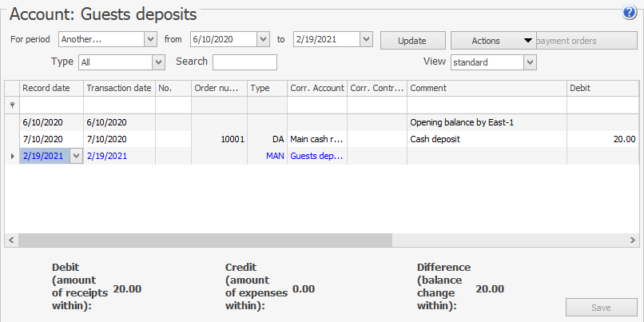Select the Cash deposit comment cell
The height and width of the screenshot is (322, 644).
[487, 139]
